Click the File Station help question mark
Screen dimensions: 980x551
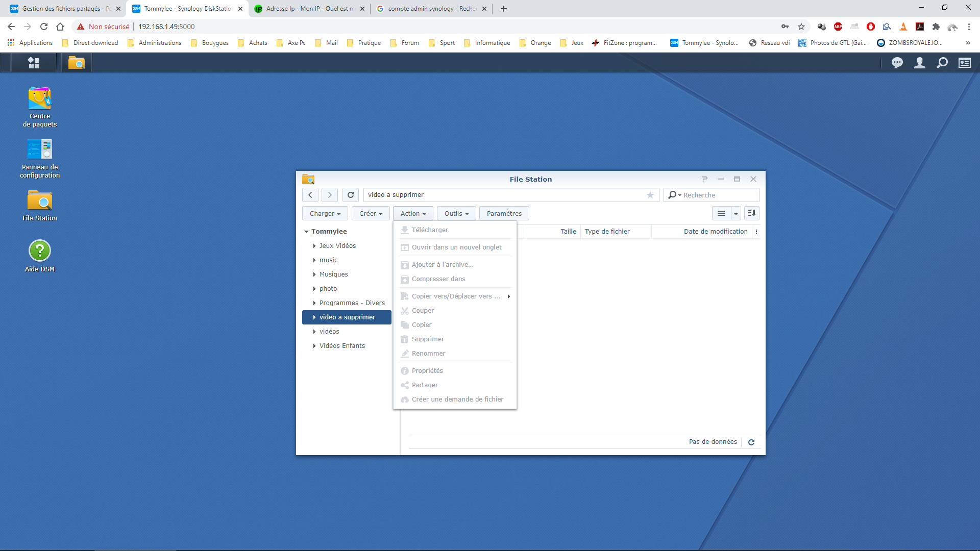click(705, 179)
